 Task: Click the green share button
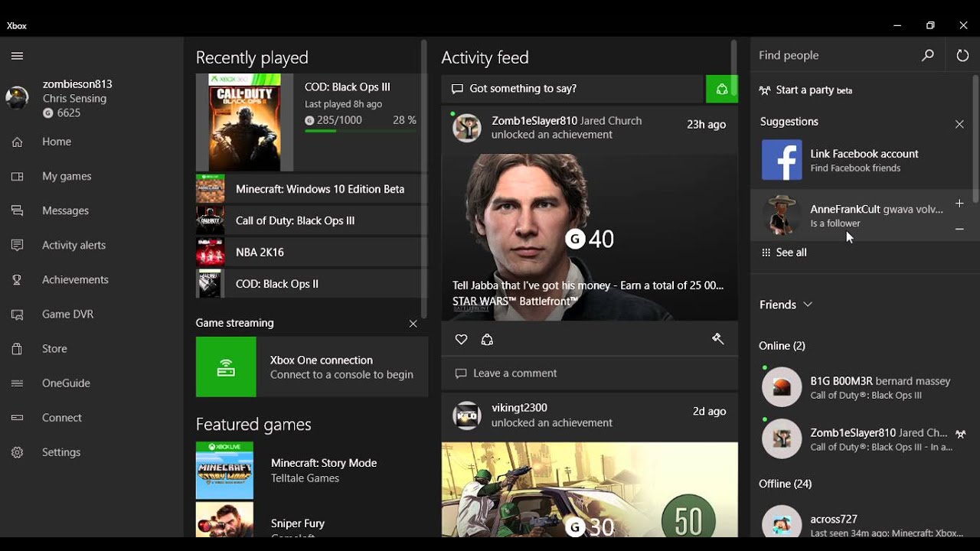721,89
